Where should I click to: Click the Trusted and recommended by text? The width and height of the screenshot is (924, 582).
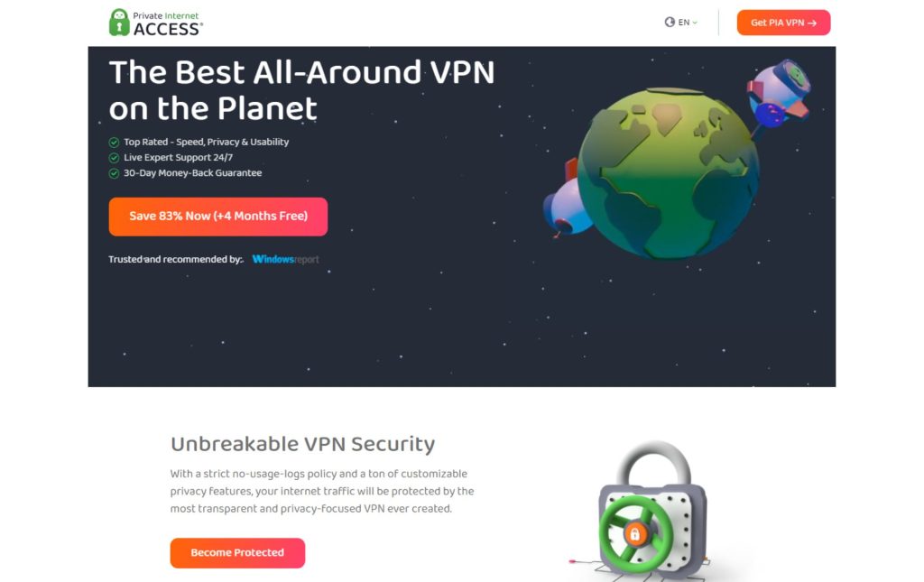pyautogui.click(x=176, y=259)
